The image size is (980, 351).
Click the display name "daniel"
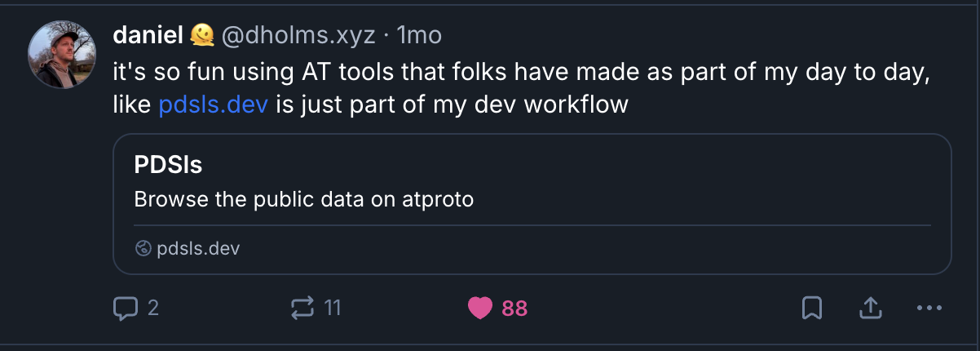click(x=147, y=35)
